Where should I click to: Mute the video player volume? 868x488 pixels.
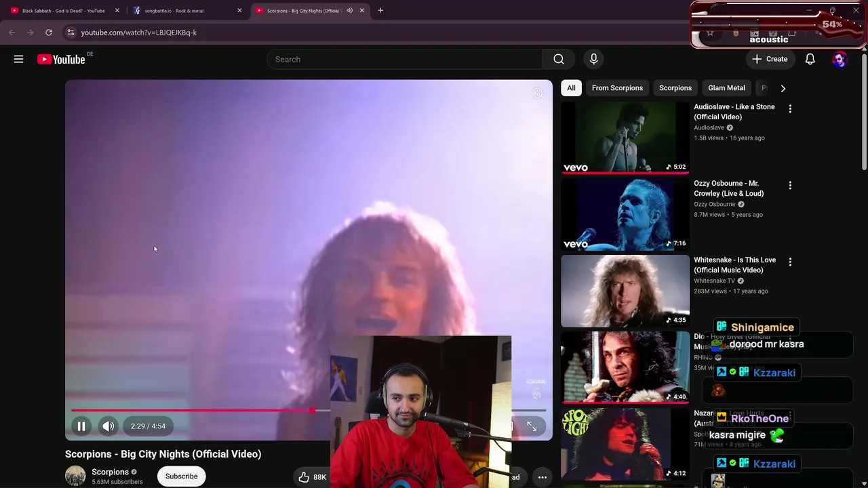tap(108, 426)
